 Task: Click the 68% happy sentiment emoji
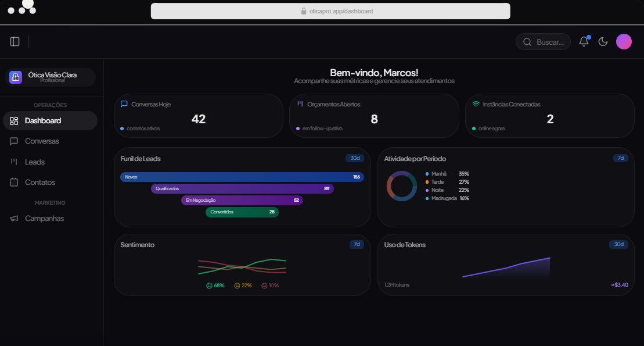click(209, 286)
